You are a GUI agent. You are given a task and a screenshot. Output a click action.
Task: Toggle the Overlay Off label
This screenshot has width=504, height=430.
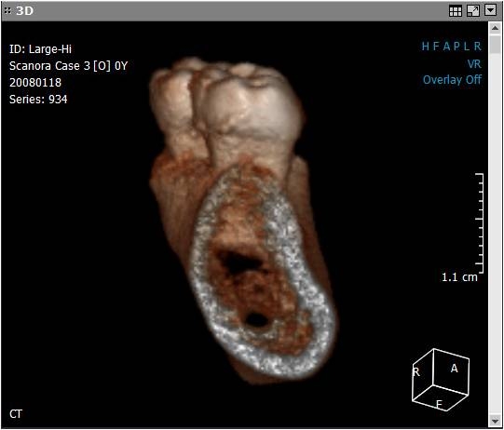[452, 80]
